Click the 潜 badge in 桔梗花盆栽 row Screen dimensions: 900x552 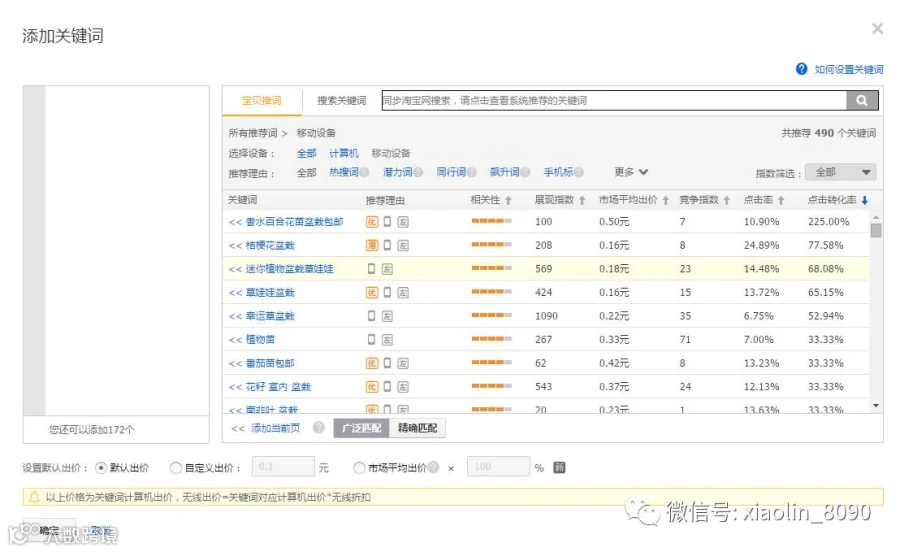372,245
